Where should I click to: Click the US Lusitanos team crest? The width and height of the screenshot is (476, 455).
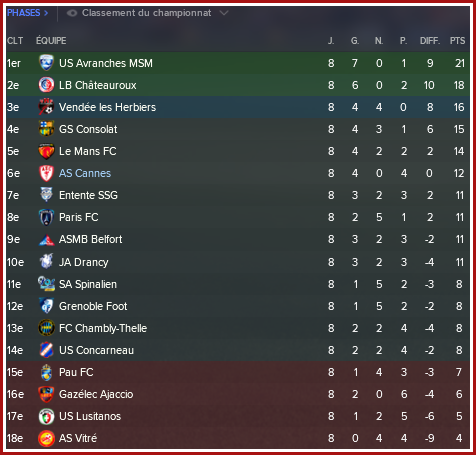[46, 416]
